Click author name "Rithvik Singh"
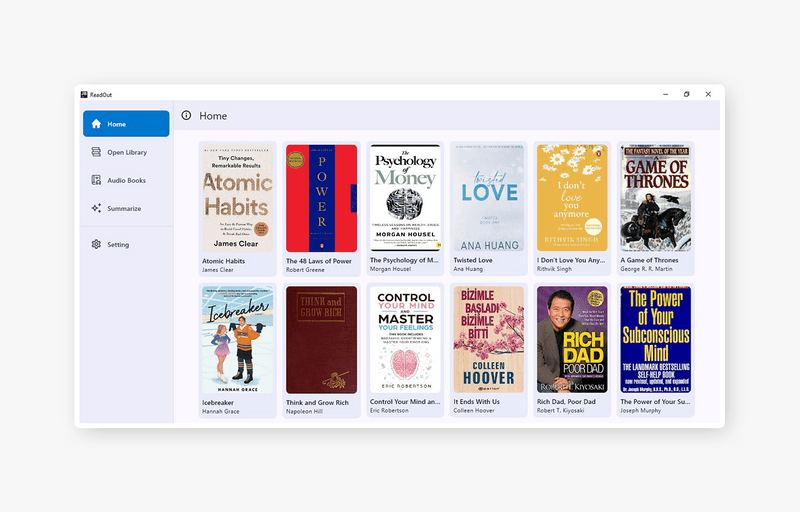This screenshot has width=800, height=512. coord(554,269)
